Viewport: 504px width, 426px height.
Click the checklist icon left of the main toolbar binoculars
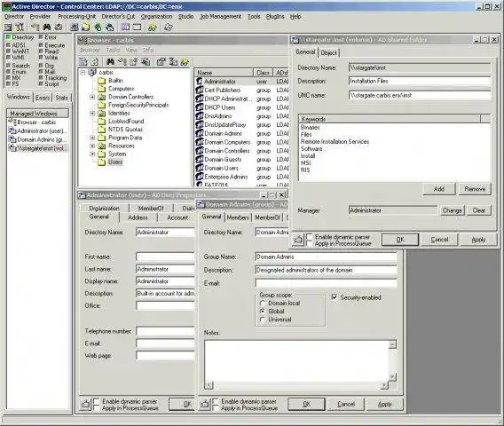coord(35,28)
